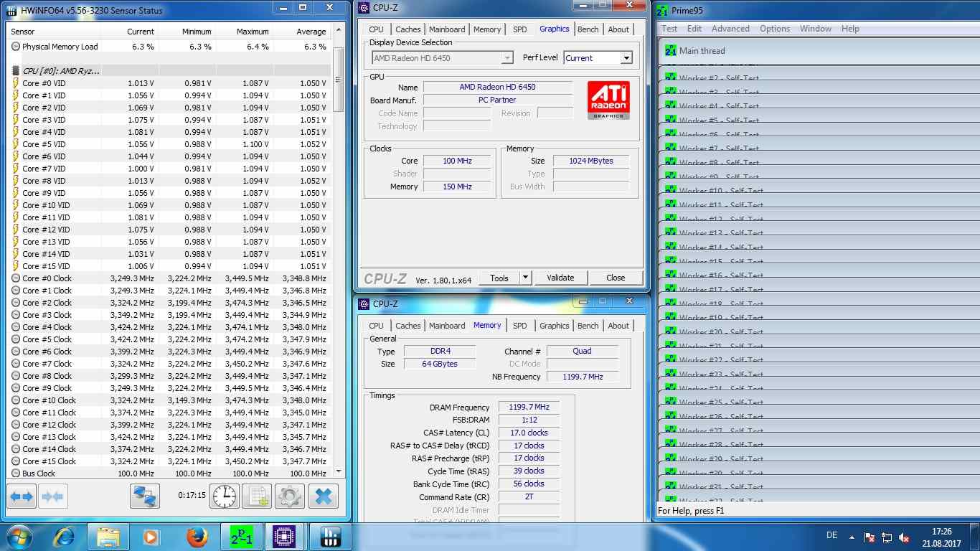Click Prime95 Main thread window icon
This screenshot has height=551, width=980.
671,51
